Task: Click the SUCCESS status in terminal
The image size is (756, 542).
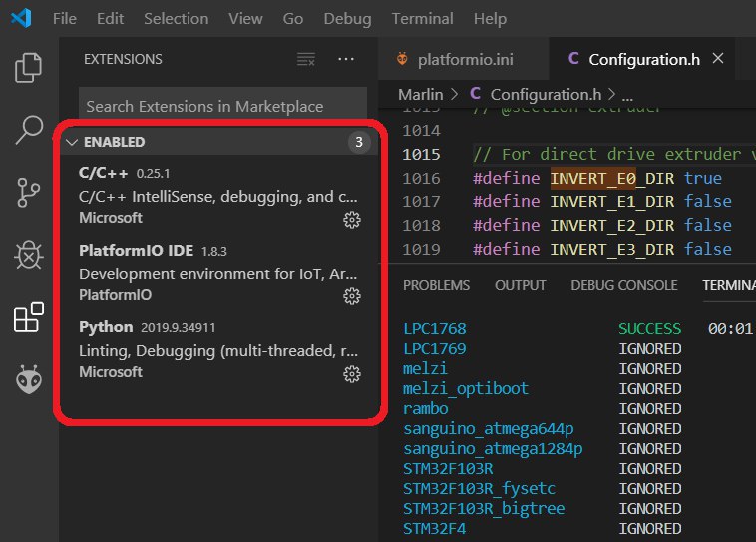Action: [x=650, y=329]
